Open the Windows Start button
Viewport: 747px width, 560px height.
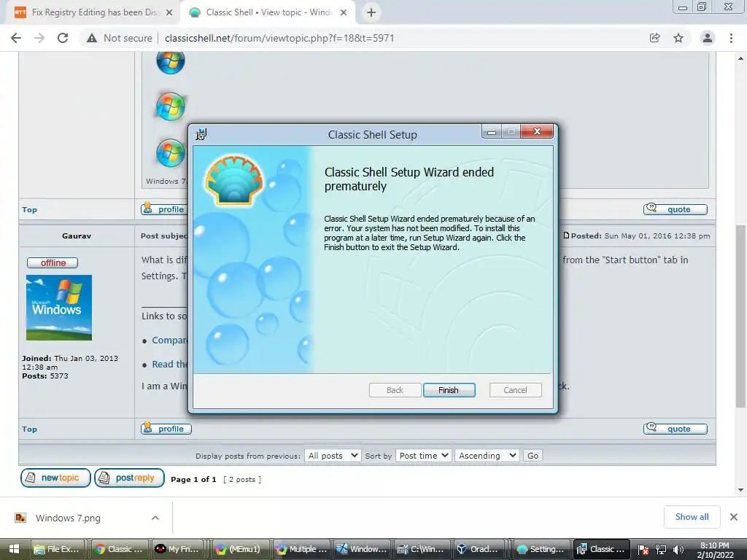pos(14,549)
